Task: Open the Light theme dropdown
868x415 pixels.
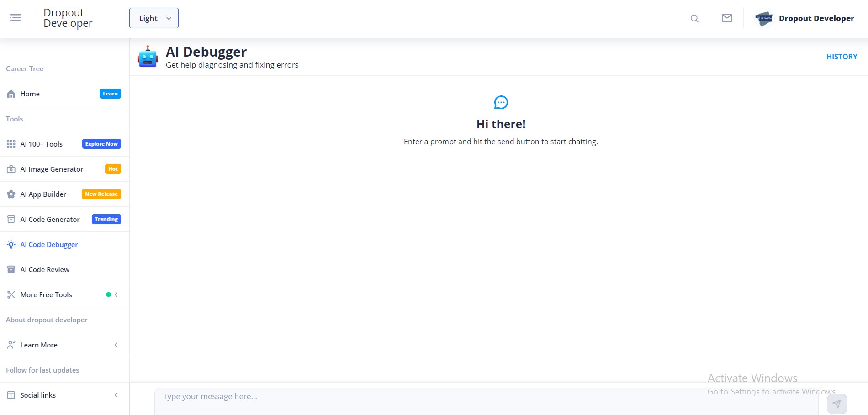Action: coord(153,18)
